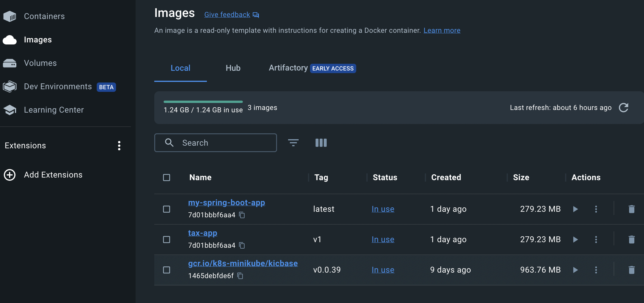Delete the my-spring-boot-app image

pos(631,209)
